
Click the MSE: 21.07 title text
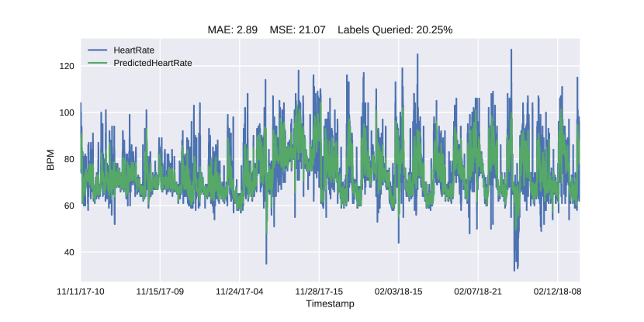[x=298, y=30]
